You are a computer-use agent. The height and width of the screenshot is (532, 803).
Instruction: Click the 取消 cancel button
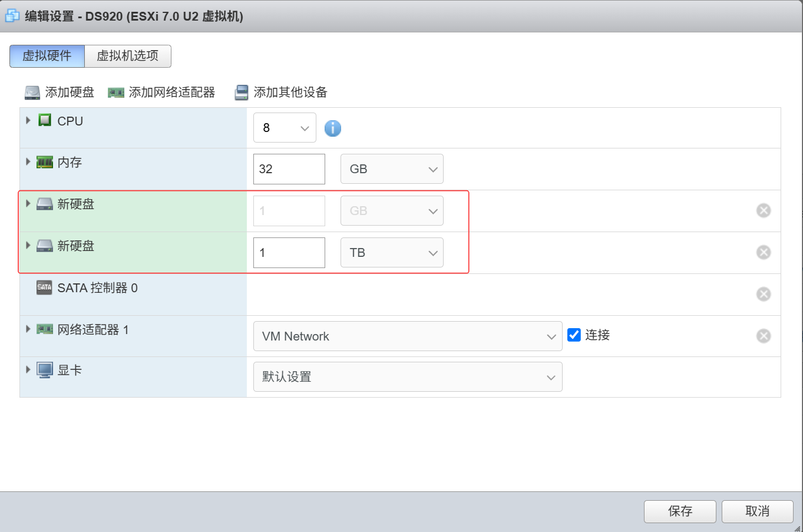tap(758, 511)
